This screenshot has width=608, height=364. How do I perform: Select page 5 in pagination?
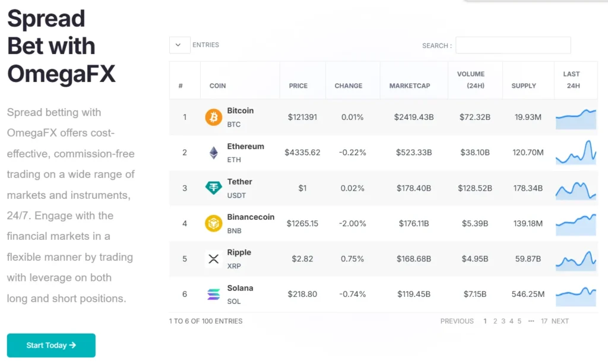pyautogui.click(x=519, y=321)
